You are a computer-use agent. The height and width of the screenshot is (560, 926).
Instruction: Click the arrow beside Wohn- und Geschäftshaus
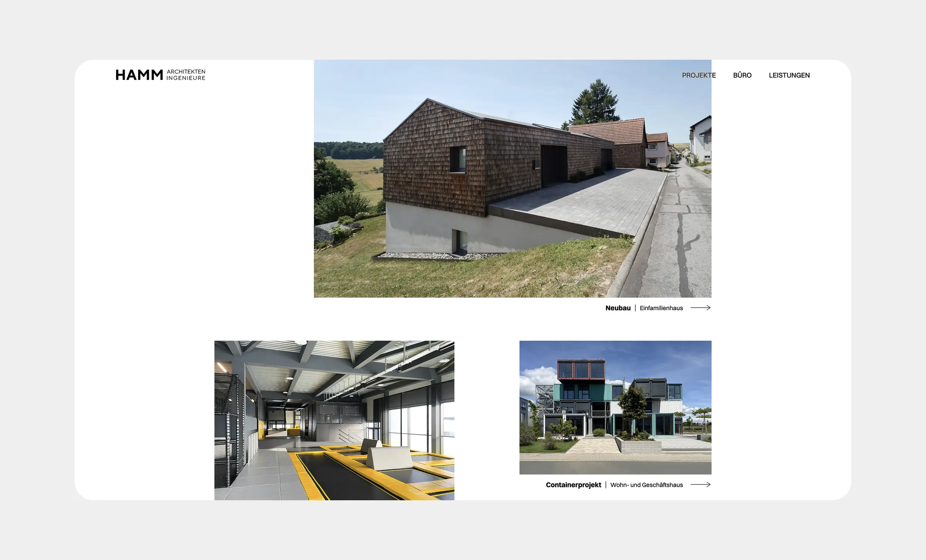700,484
